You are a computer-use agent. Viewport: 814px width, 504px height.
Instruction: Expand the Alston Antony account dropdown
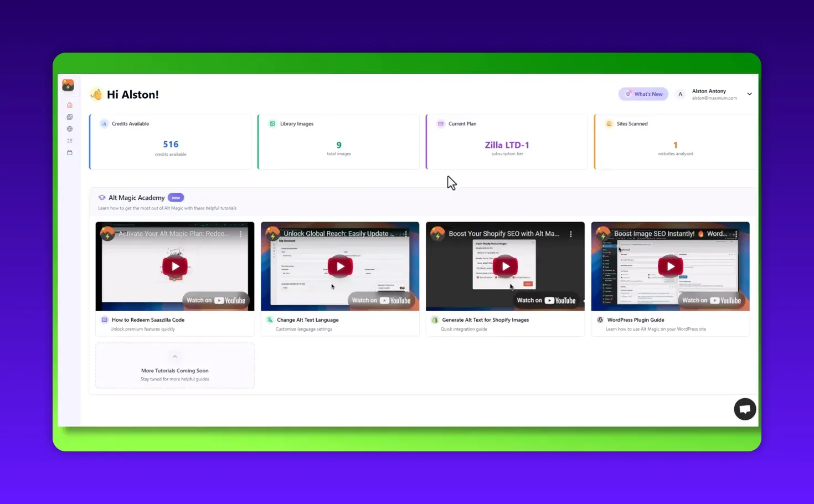[x=749, y=94]
